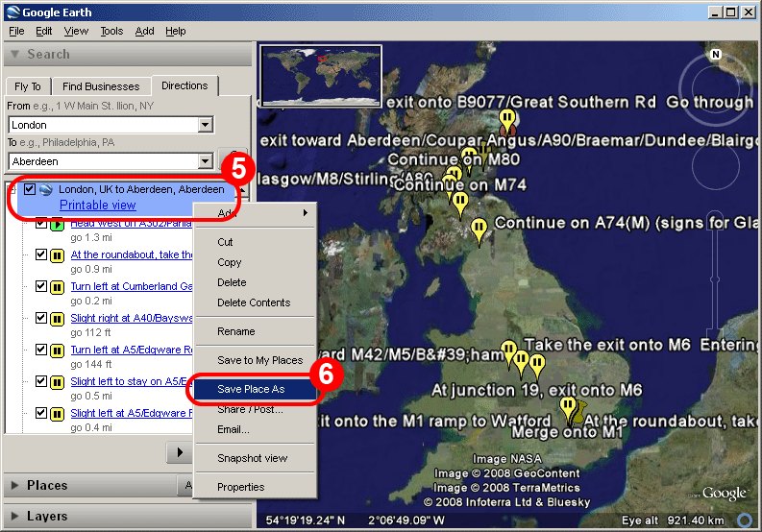Uncheck Turn left at A5/Edgware step

[x=41, y=350]
